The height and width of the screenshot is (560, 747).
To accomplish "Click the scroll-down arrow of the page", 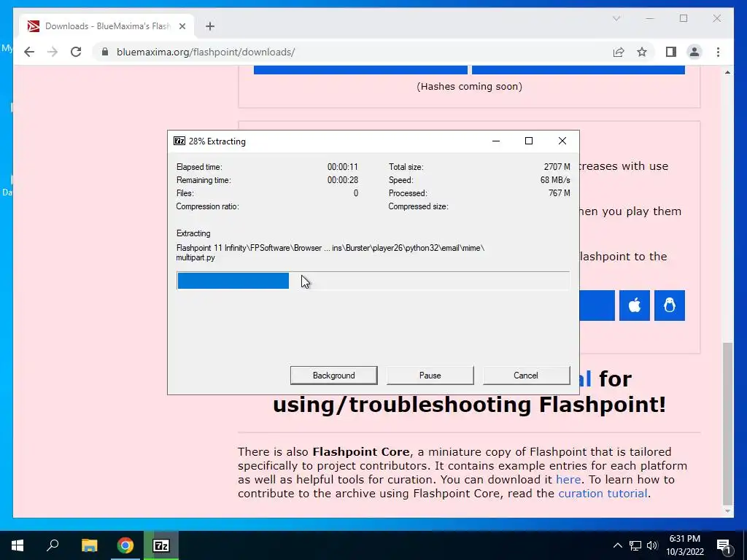I will (x=727, y=511).
